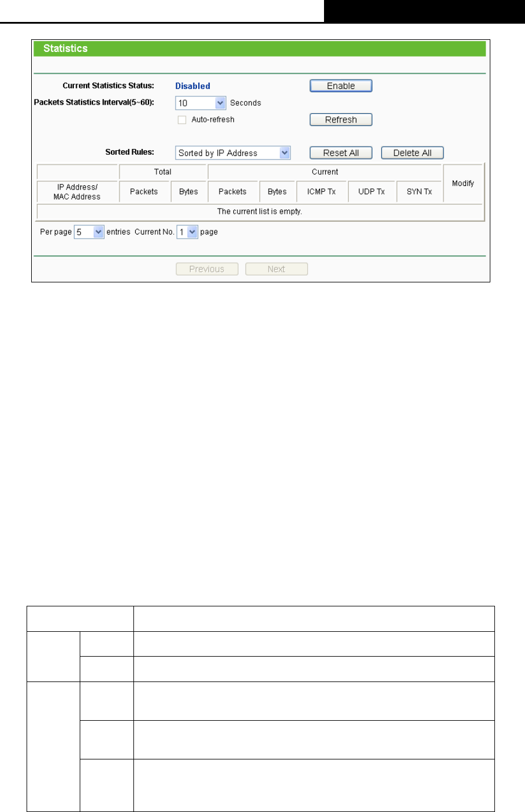Click the Modify column header

tap(463, 183)
